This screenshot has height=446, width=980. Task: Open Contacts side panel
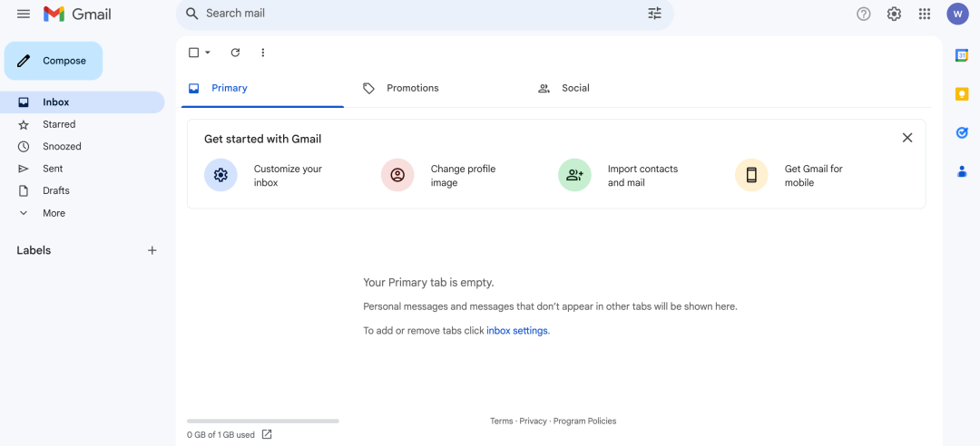coord(962,171)
